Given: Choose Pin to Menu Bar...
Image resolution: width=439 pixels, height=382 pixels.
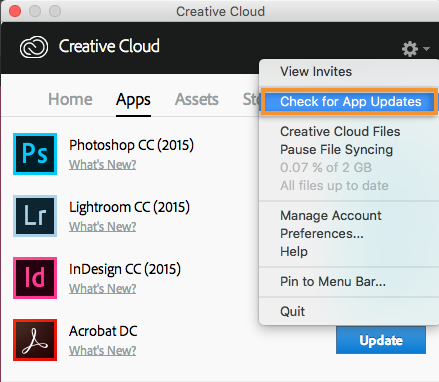Looking at the screenshot, I should [333, 282].
